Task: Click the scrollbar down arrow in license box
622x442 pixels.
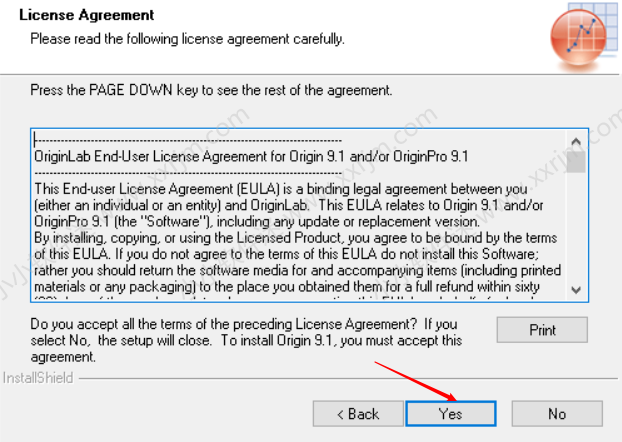Action: point(576,290)
